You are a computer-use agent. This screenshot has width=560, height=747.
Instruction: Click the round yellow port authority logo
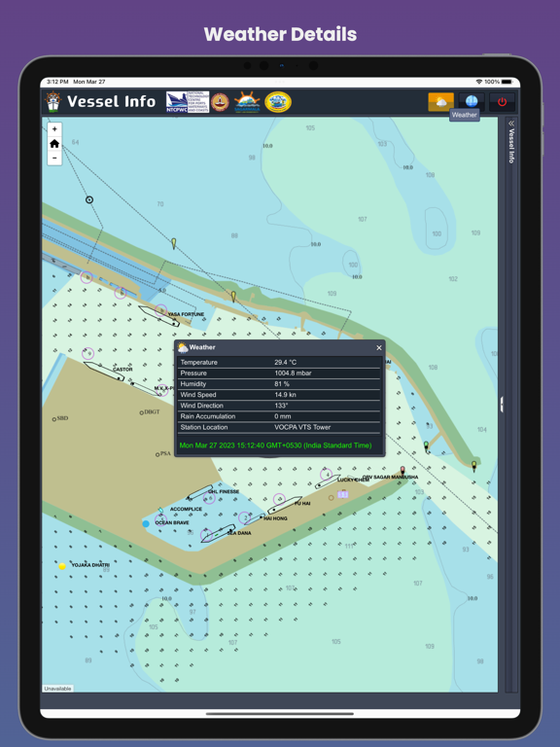coord(278,102)
